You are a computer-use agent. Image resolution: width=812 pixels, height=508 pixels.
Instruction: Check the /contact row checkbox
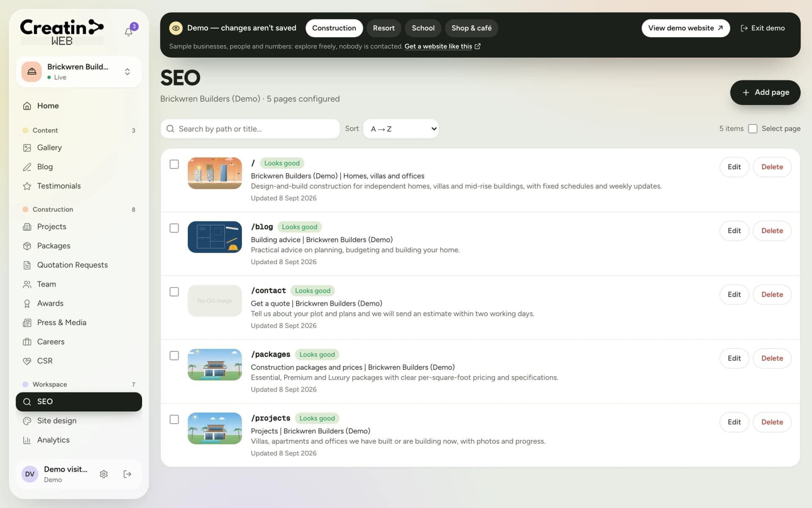pos(174,292)
